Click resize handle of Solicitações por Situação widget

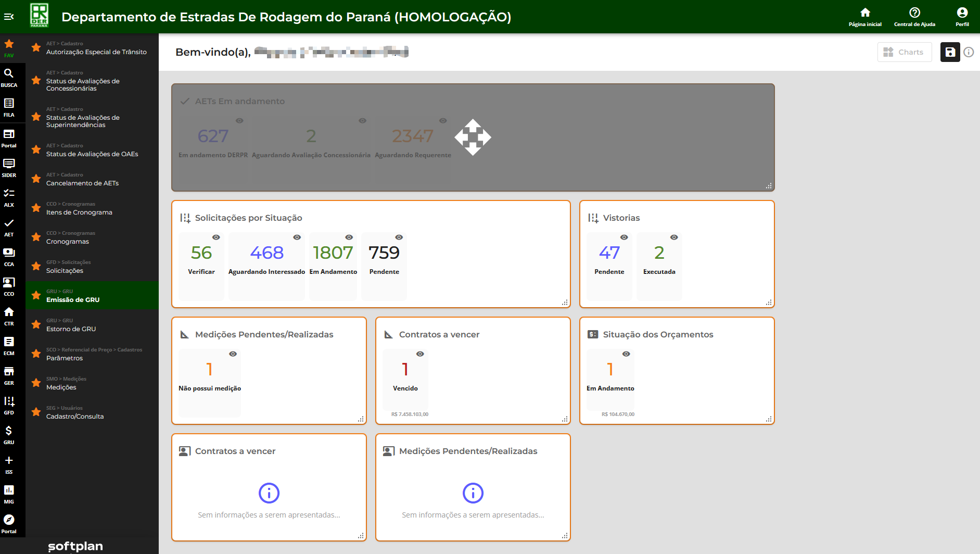coord(565,303)
